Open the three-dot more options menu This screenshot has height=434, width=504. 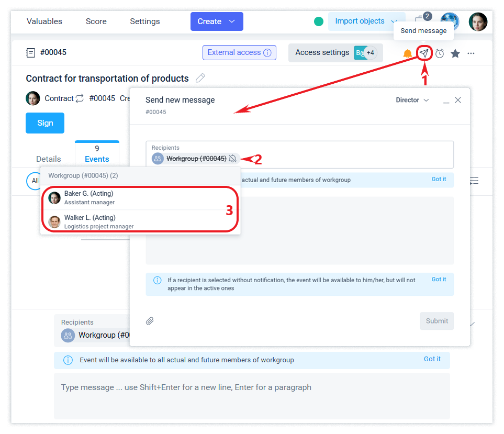[471, 53]
